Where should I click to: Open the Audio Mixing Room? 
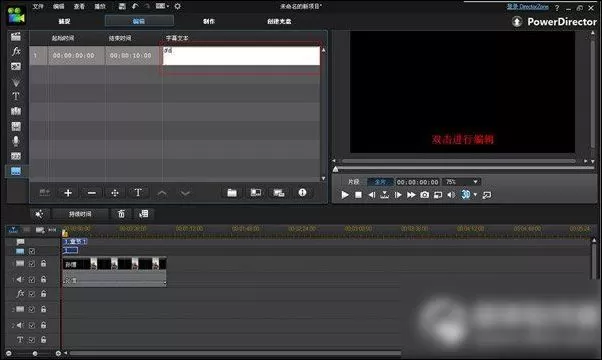tap(16, 126)
